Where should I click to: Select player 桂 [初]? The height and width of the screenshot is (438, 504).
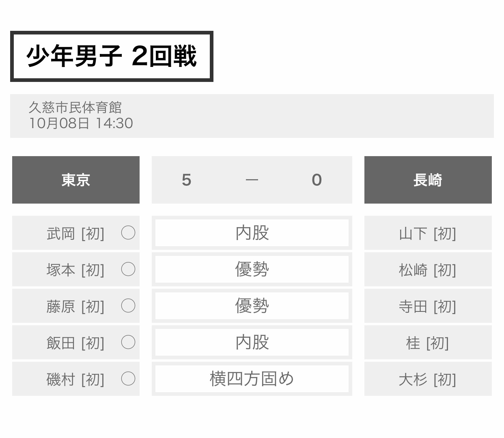pyautogui.click(x=428, y=343)
